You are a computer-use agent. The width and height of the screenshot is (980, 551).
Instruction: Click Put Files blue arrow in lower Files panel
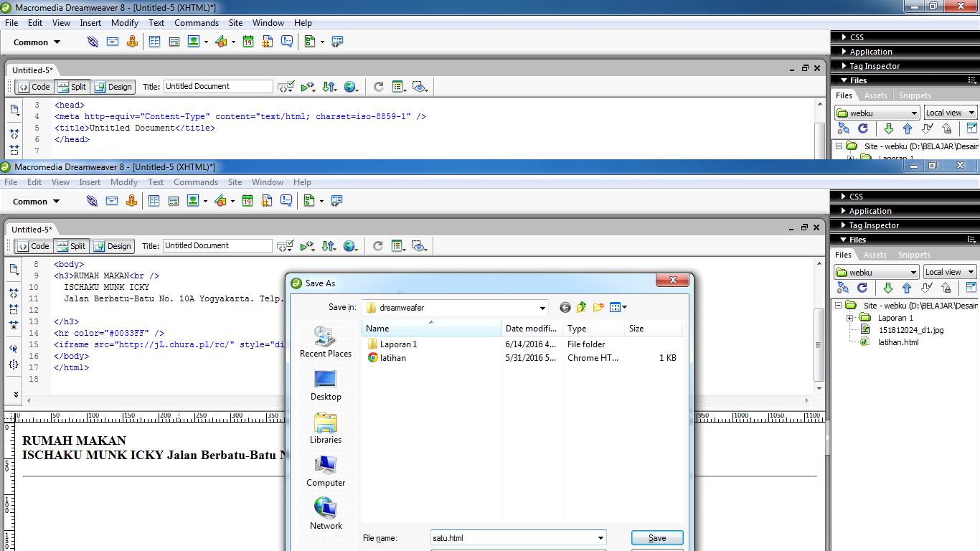[x=906, y=288]
